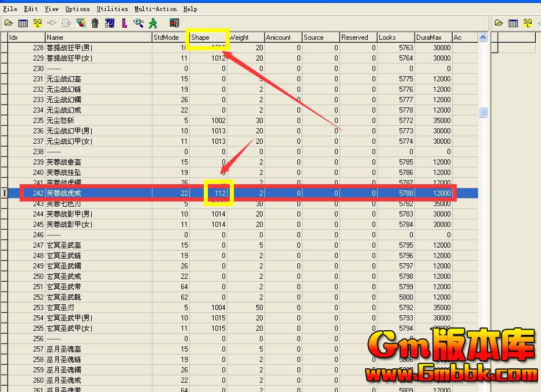Open the SQL query tool
The height and width of the screenshot is (392, 541).
[x=38, y=23]
